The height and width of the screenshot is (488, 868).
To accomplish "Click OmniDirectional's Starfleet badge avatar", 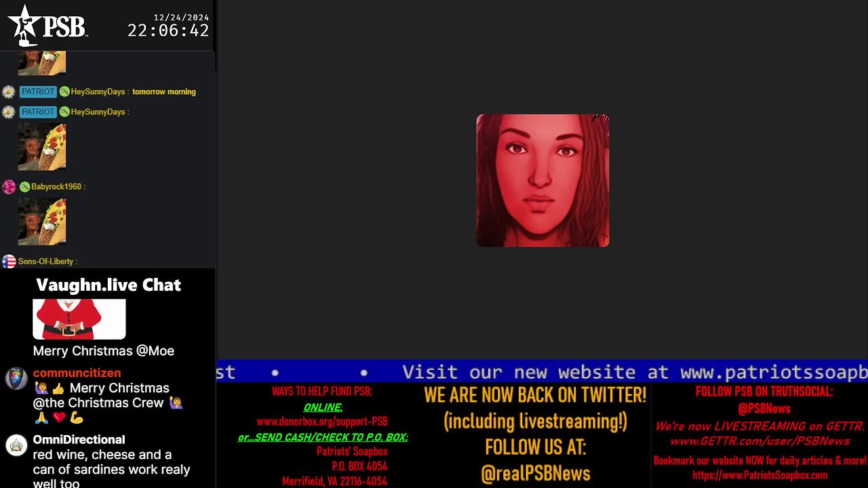I will [x=16, y=445].
